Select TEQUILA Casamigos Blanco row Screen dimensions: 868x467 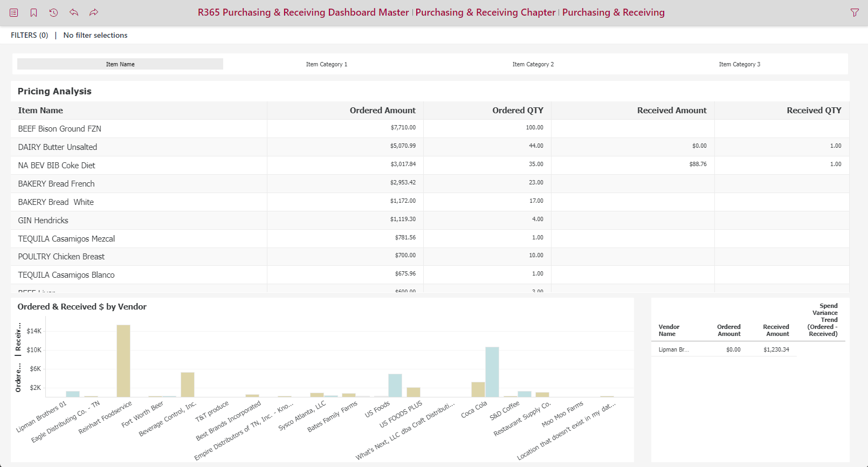[430, 274]
